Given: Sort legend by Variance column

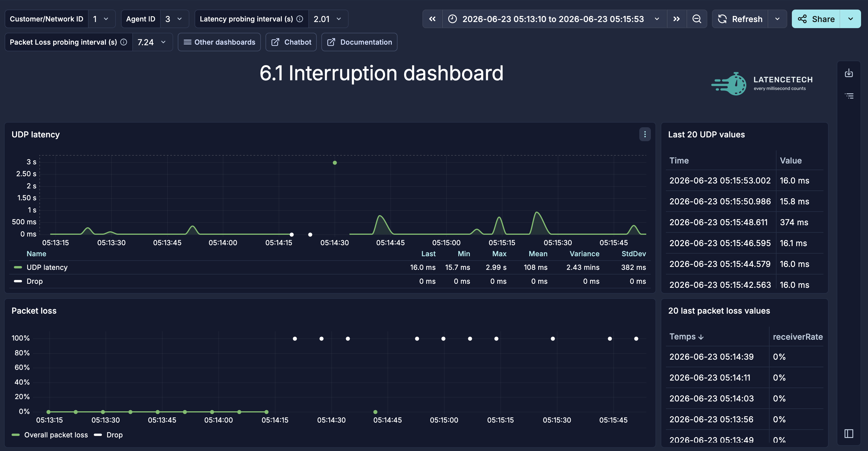Looking at the screenshot, I should (584, 254).
